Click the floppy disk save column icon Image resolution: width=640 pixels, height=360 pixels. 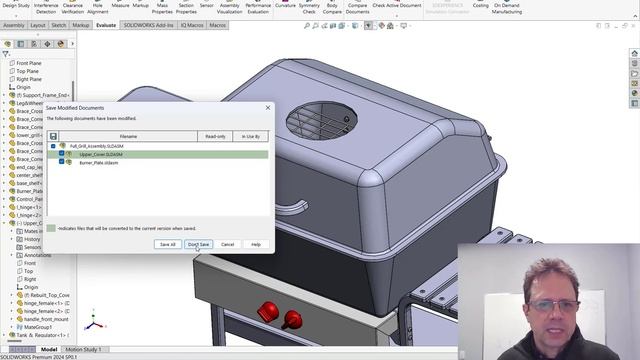(53, 136)
